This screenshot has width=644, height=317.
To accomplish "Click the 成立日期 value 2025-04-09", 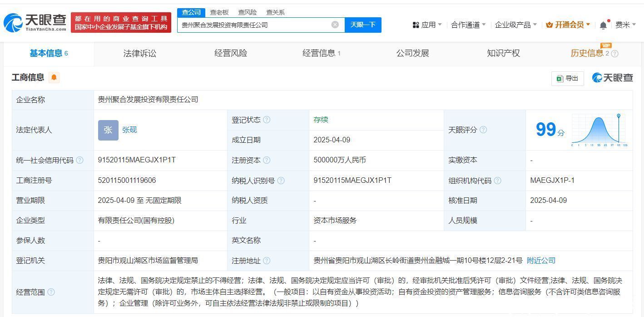I will tap(332, 140).
